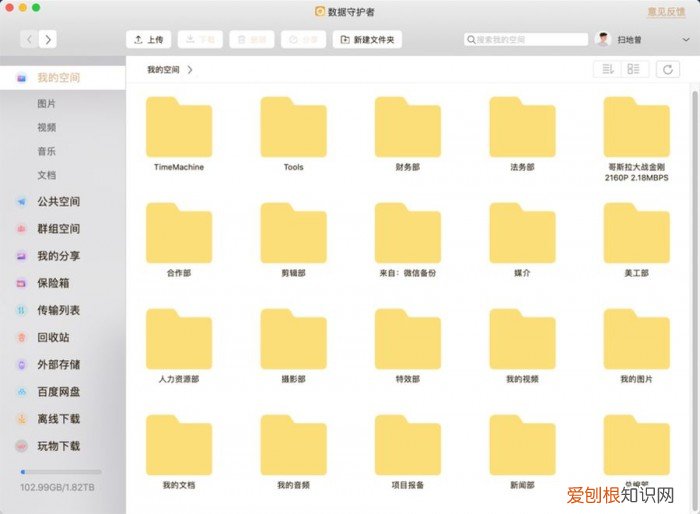Switch to list view layout icon
The width and height of the screenshot is (700, 514).
tap(634, 69)
